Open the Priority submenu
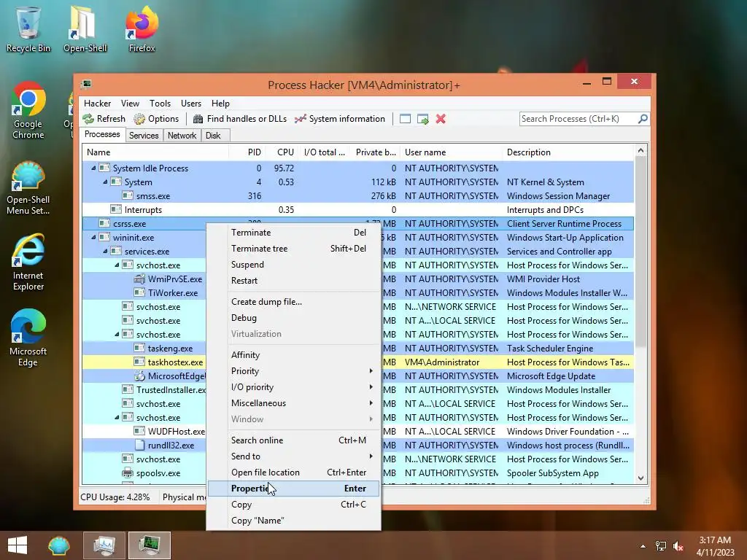The height and width of the screenshot is (560, 747). coord(293,371)
